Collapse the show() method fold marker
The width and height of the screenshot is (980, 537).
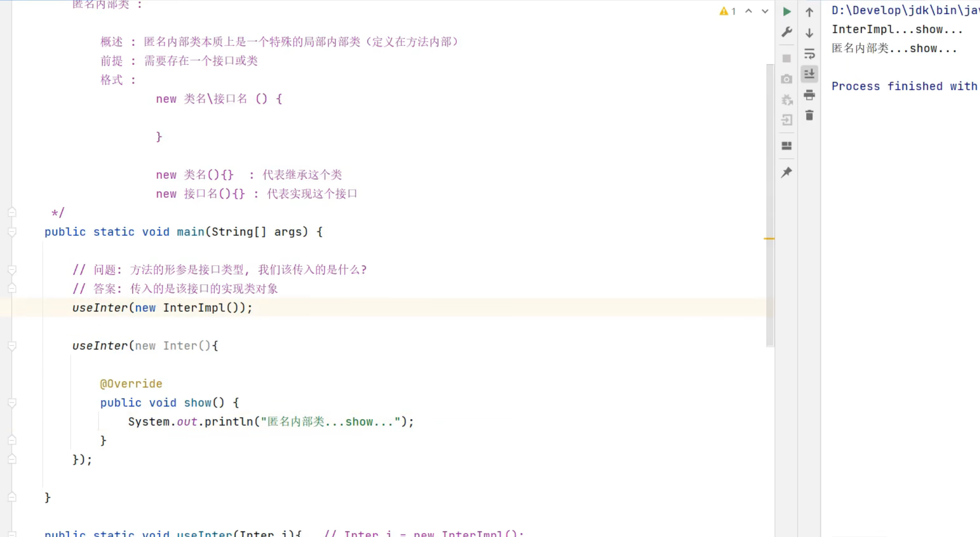(12, 403)
